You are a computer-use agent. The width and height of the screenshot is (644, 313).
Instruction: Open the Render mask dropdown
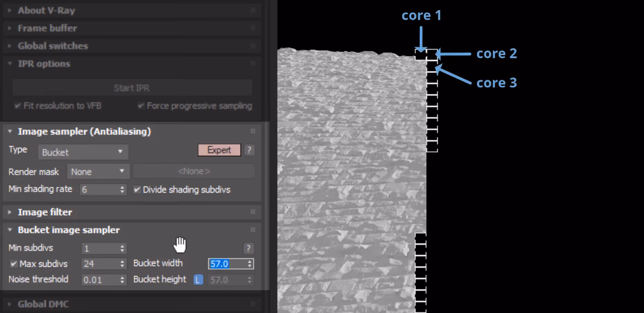[x=98, y=172]
